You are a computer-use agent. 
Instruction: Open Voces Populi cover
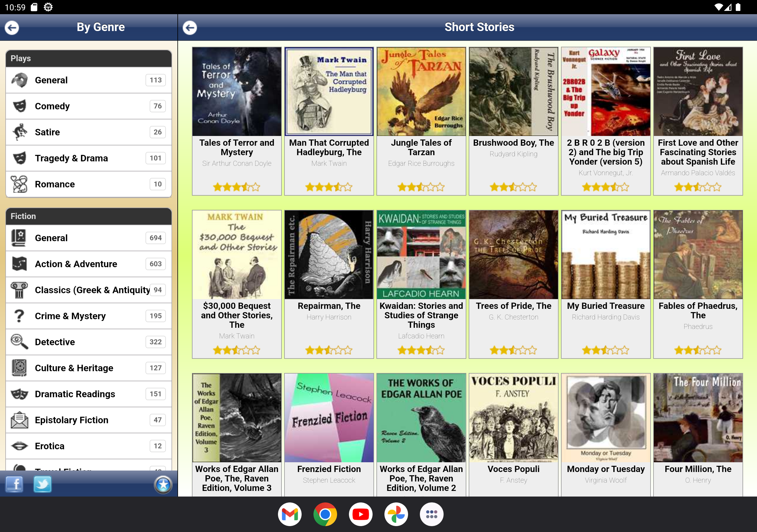(x=514, y=418)
